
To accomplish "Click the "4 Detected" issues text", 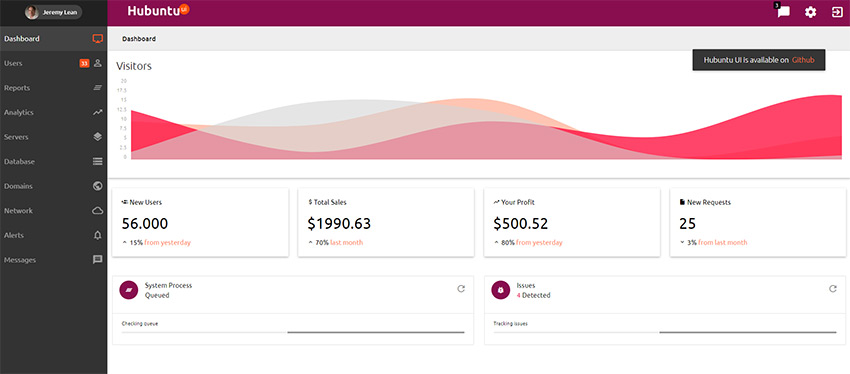I will point(533,295).
